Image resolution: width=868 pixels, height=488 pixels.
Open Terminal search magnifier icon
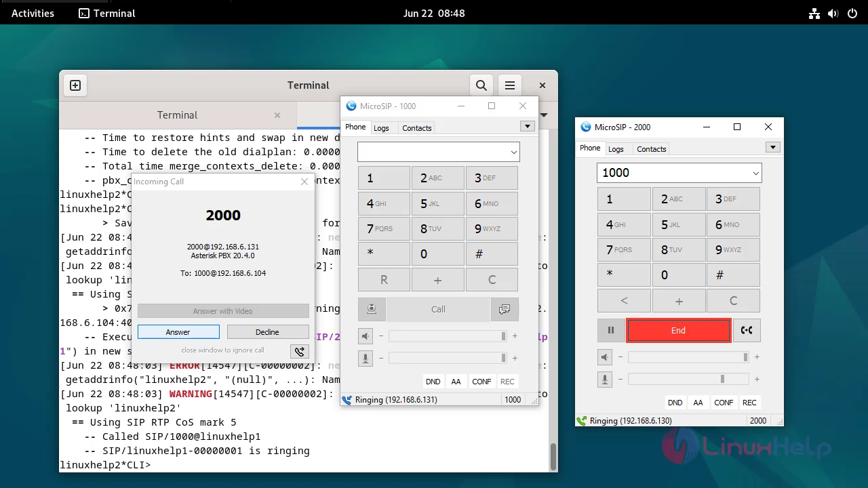pos(481,85)
